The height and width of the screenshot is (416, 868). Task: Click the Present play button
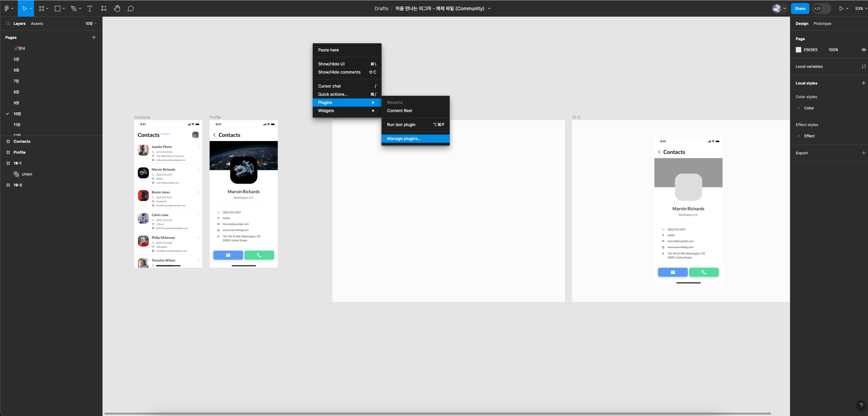[841, 9]
